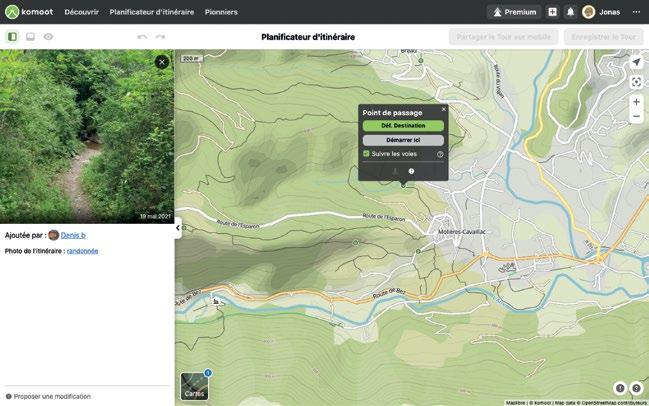Toggle the eye preview icon

48,37
